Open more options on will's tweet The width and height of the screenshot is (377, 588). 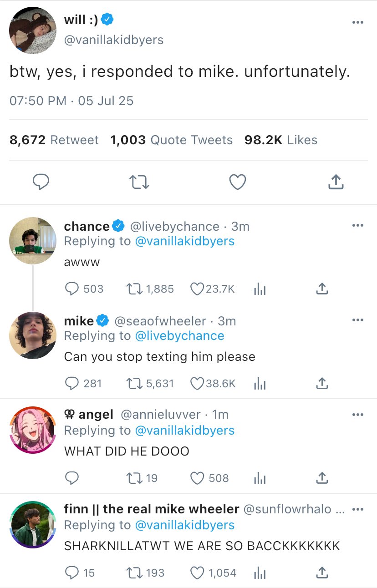click(358, 23)
